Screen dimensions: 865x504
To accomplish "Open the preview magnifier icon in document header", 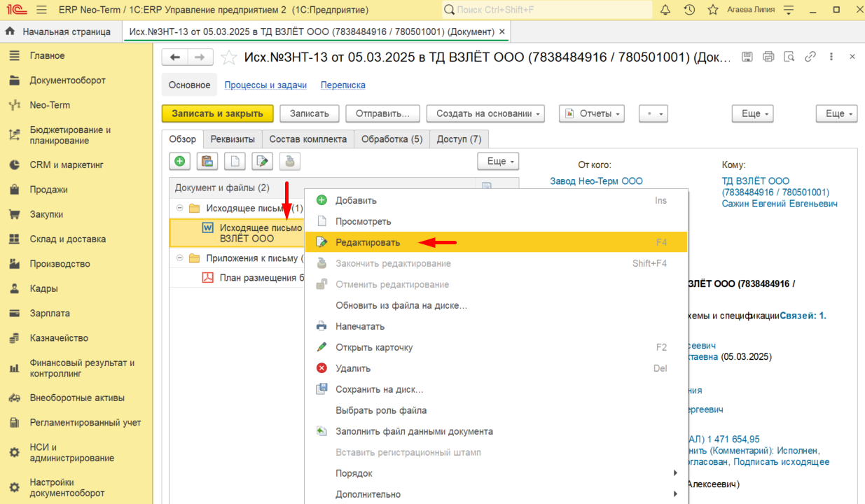I will coord(789,57).
